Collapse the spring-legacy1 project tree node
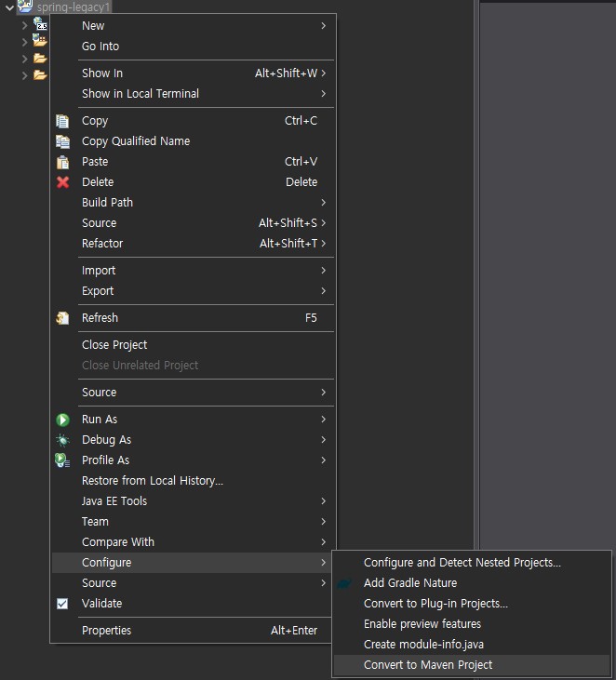The height and width of the screenshot is (680, 616). tap(8, 7)
